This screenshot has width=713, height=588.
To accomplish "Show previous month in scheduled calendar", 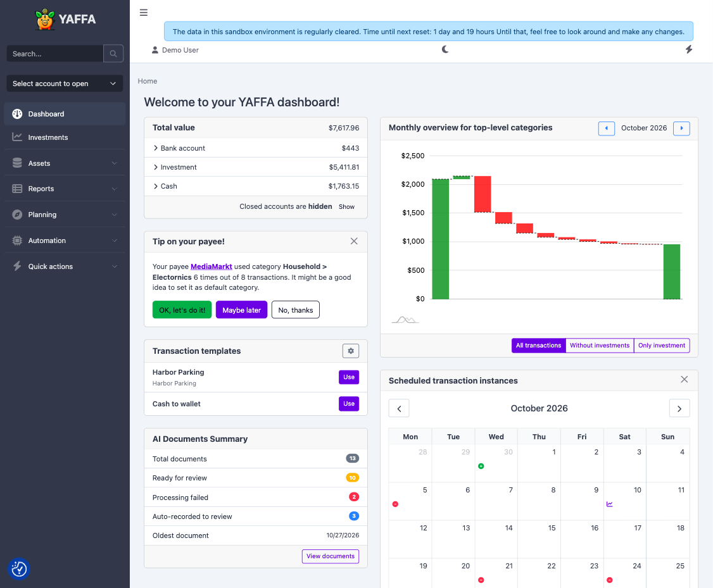I will click(x=399, y=408).
